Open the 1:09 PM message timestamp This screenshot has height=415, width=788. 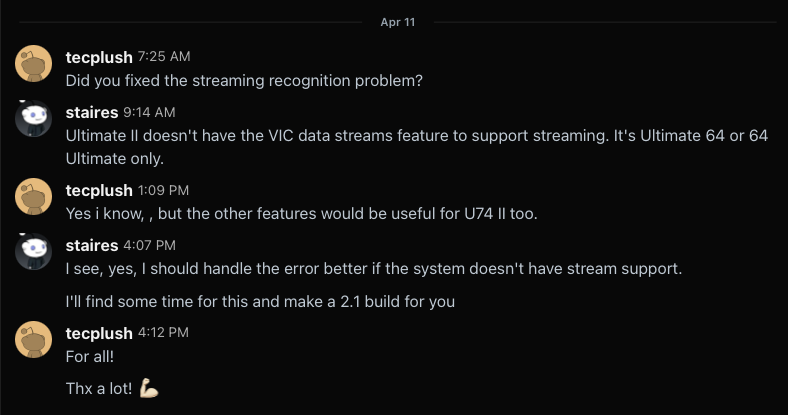coord(163,190)
